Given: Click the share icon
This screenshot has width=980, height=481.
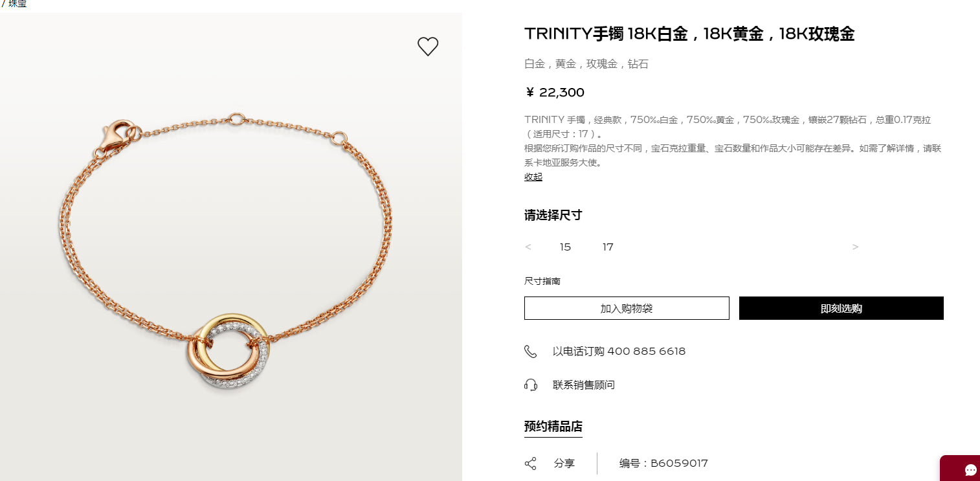Looking at the screenshot, I should 531,464.
